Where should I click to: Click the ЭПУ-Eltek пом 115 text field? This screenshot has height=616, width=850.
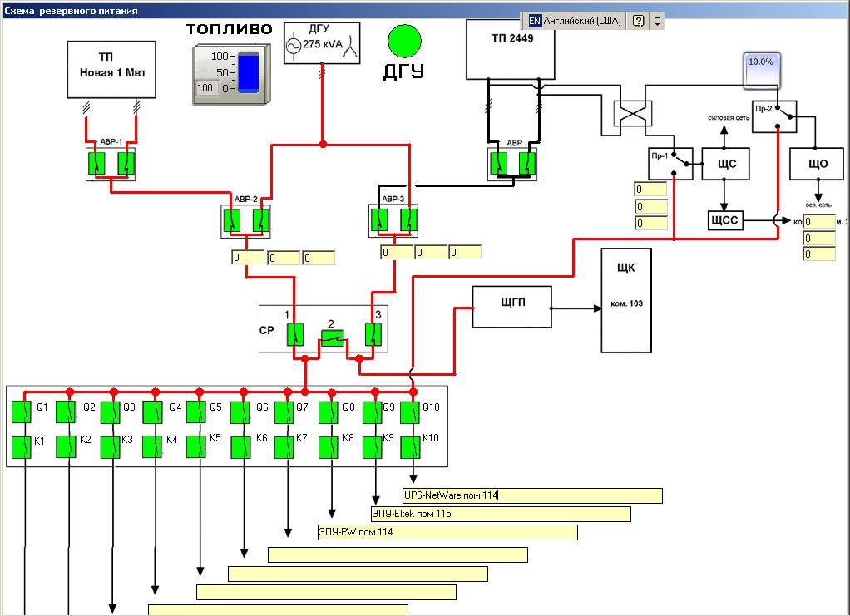(x=501, y=514)
